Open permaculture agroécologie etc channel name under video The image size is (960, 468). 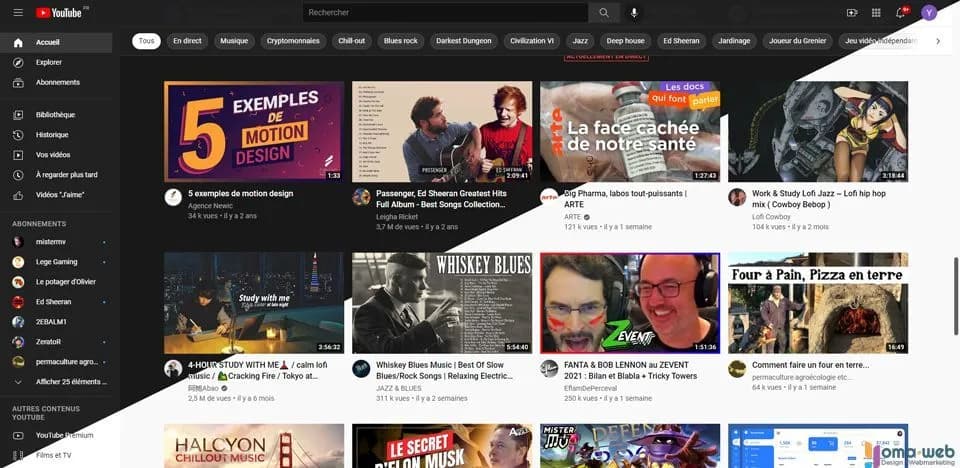point(802,377)
